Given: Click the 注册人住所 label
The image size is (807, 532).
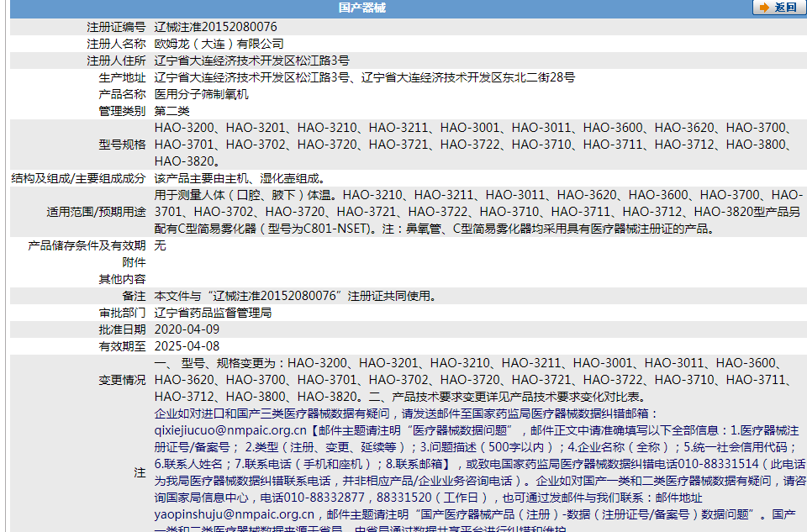Looking at the screenshot, I should (116, 61).
